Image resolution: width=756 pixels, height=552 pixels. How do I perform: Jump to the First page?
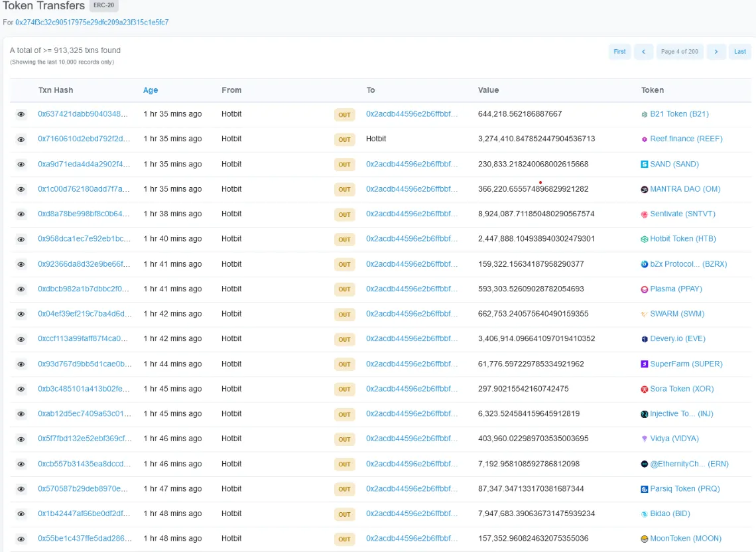click(619, 52)
